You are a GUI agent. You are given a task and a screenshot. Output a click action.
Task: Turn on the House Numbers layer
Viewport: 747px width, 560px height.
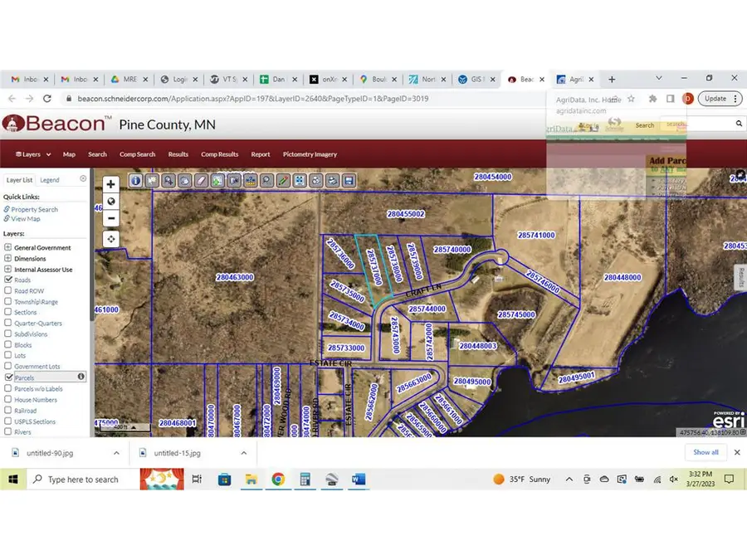point(8,399)
